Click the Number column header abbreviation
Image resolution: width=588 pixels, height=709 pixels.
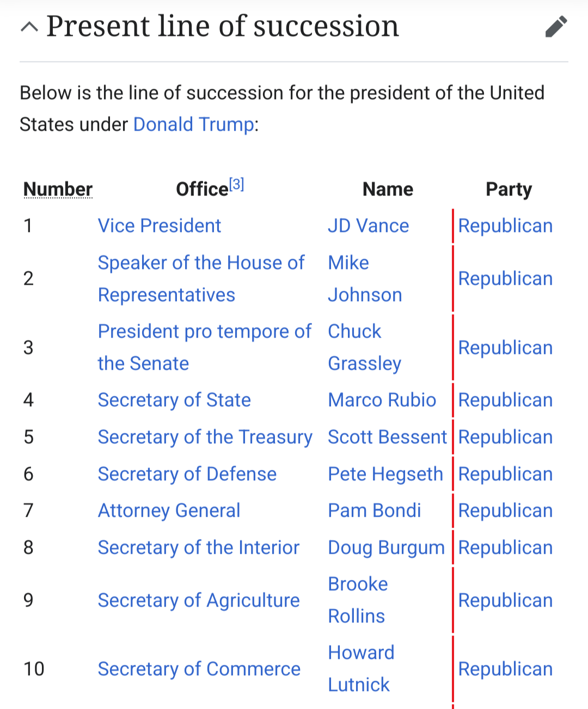point(58,189)
